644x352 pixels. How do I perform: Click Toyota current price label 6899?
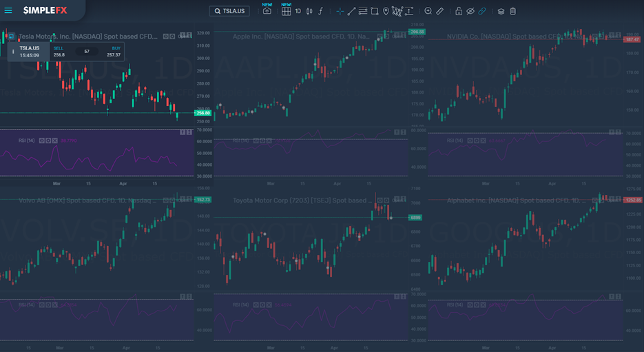[415, 217]
